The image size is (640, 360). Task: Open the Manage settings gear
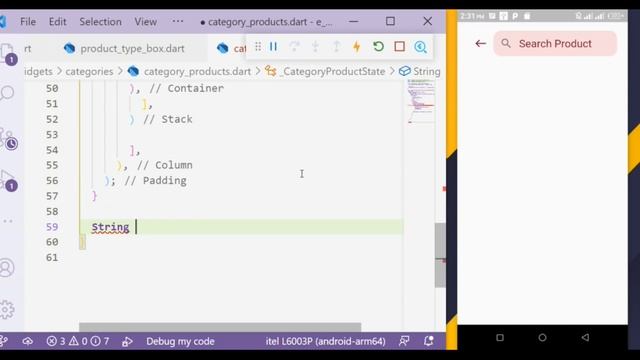point(7,310)
